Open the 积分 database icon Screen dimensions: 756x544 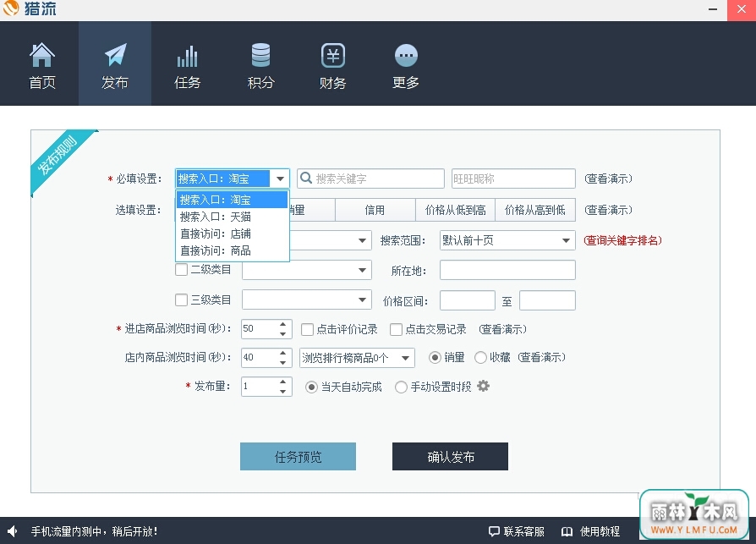pyautogui.click(x=260, y=55)
